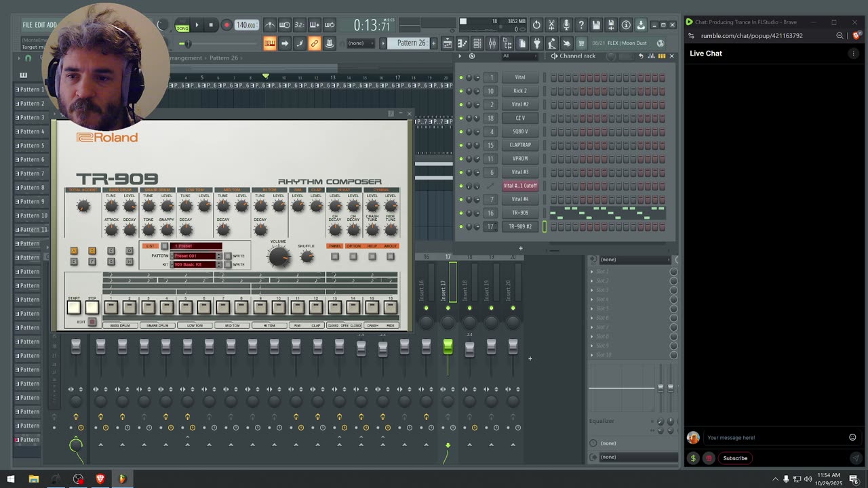Open the TR-909 Pattern Preset 001 selector
This screenshot has width=868, height=488.
click(x=196, y=256)
